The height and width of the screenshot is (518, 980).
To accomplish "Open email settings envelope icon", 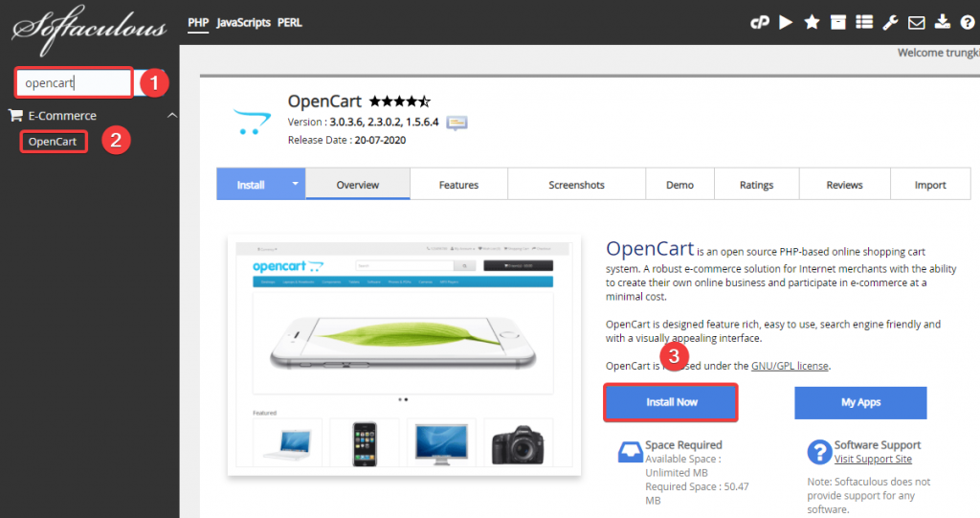I will [x=916, y=23].
